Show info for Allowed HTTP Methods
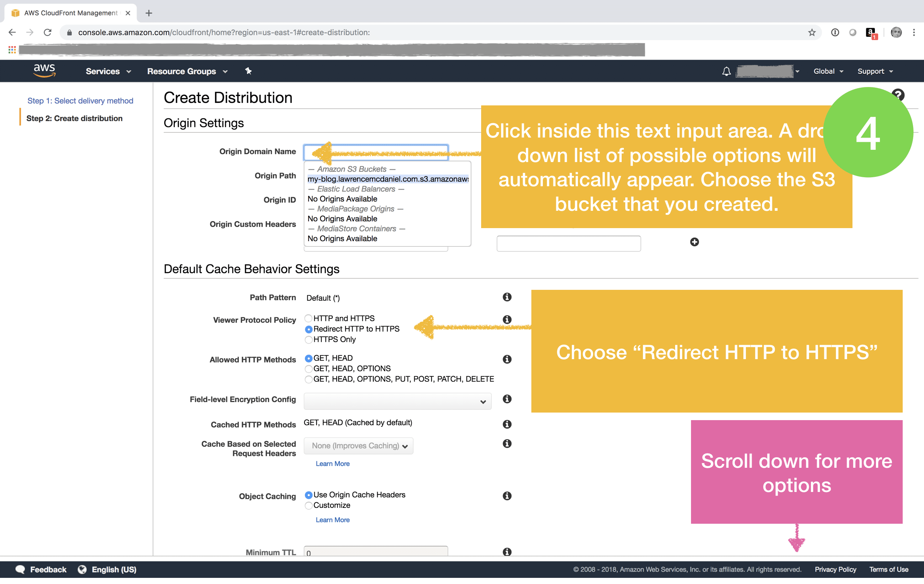 tap(507, 359)
